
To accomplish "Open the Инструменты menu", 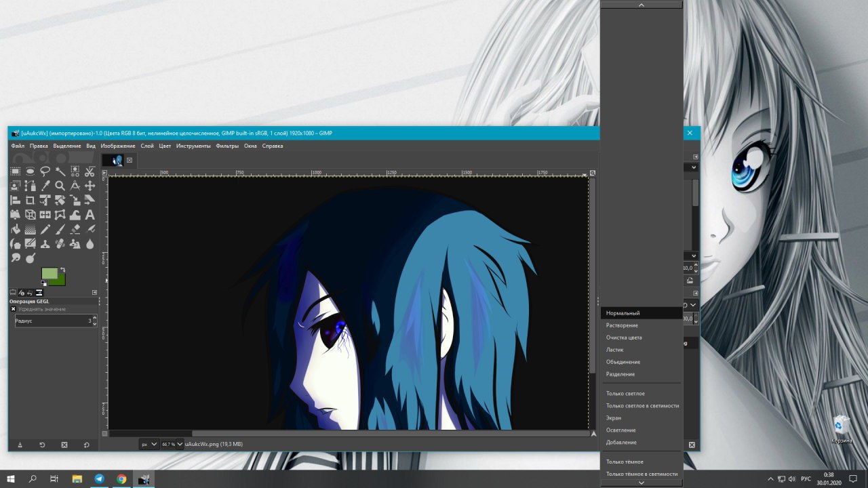I will [193, 146].
